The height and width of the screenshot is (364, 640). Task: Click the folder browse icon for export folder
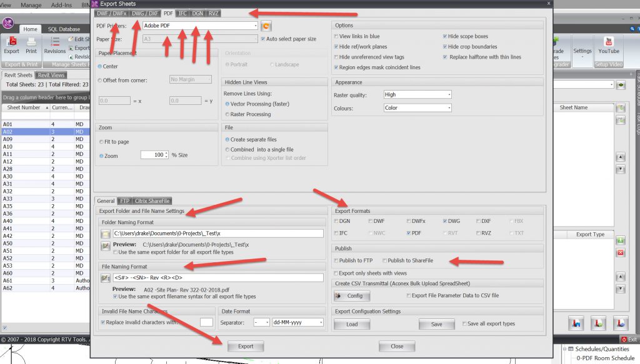point(106,234)
